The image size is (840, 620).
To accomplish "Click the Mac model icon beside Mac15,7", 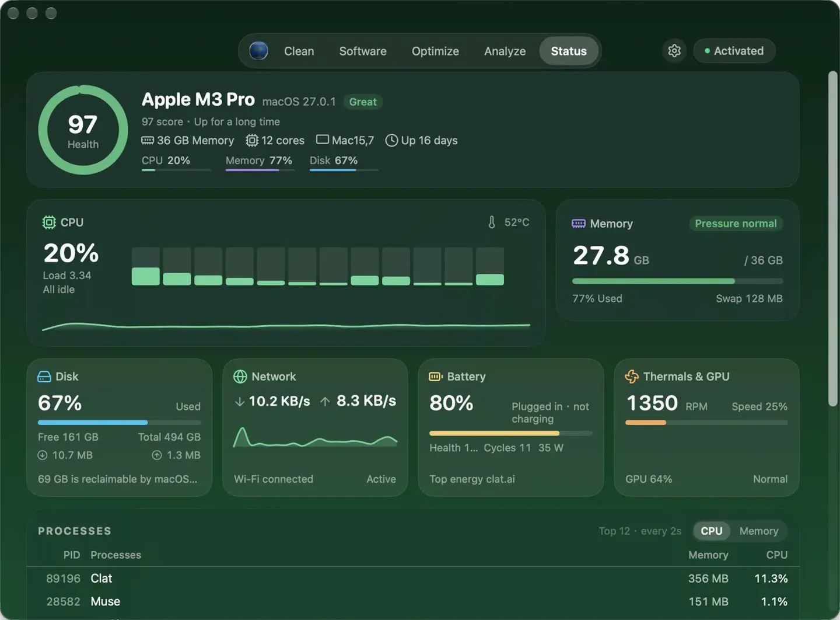I will coord(323,140).
